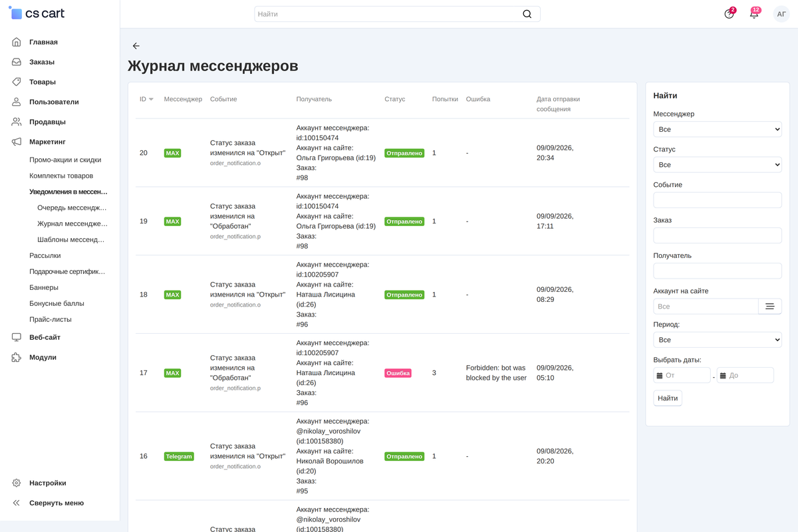Click the Веб-сайт monitor icon
This screenshot has width=798, height=532.
[x=17, y=337]
